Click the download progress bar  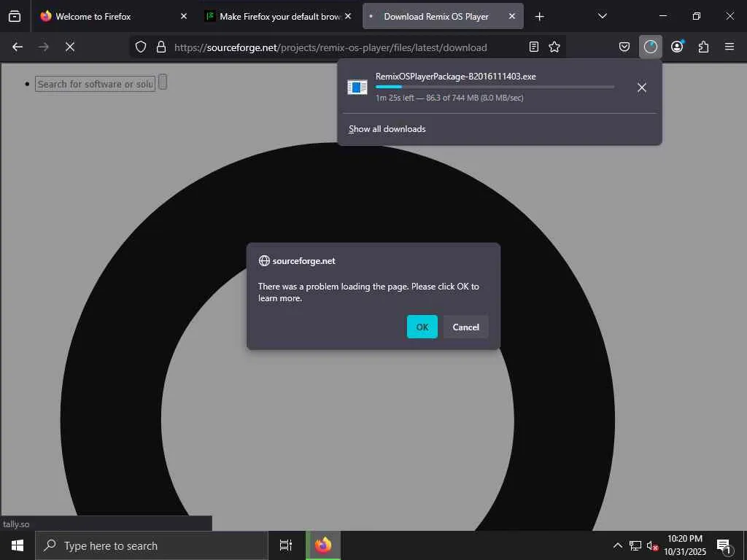(495, 87)
